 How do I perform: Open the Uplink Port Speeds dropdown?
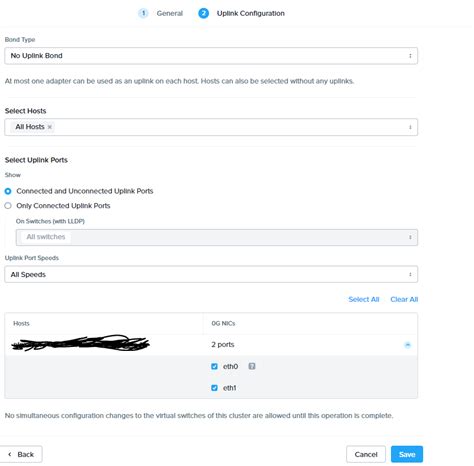coord(211,275)
